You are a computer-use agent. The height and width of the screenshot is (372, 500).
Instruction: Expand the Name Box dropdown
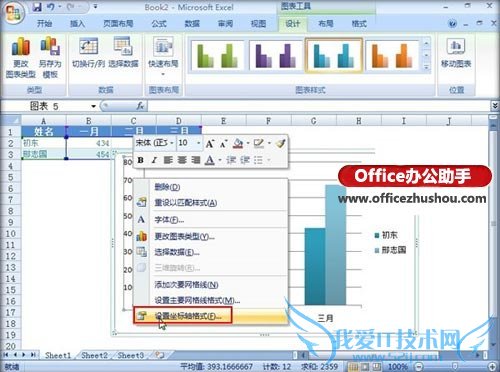pos(94,106)
